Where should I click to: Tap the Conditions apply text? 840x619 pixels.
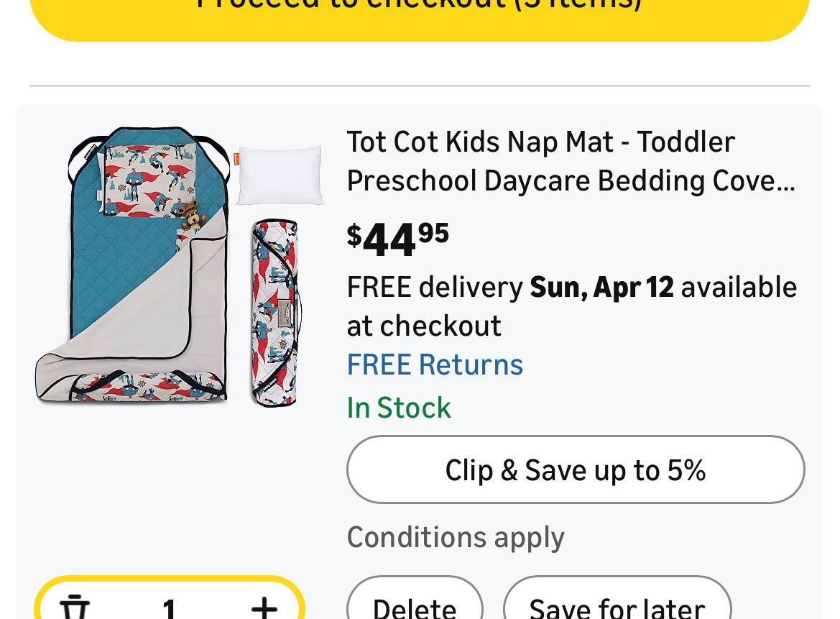pos(456,538)
